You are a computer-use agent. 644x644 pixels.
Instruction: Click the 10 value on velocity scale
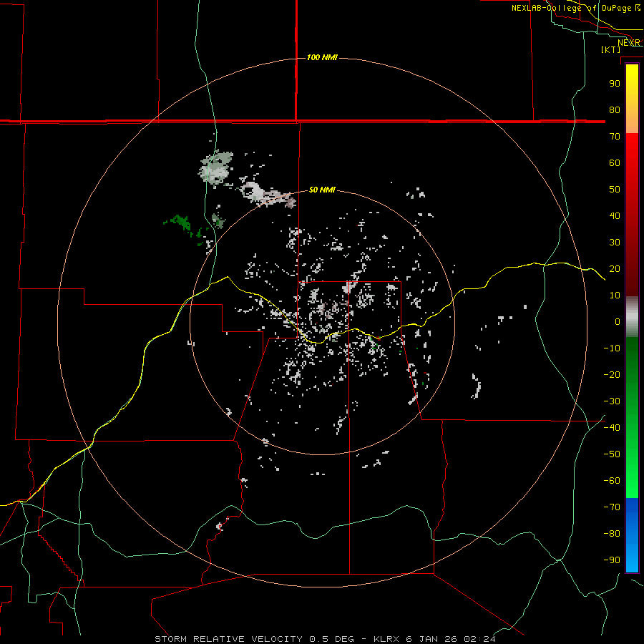pyautogui.click(x=615, y=296)
